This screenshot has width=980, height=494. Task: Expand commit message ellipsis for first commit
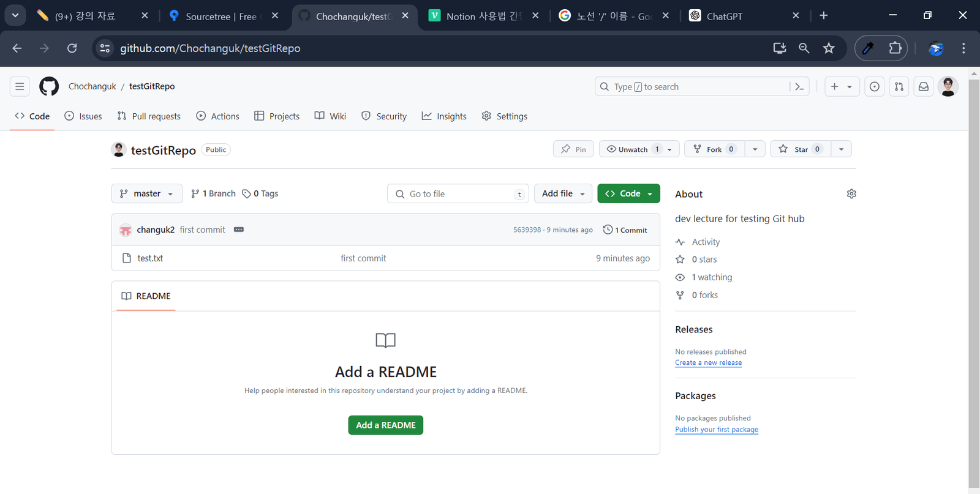click(239, 230)
